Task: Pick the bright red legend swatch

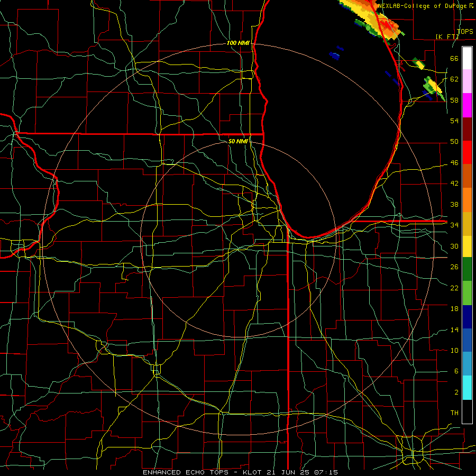Action: [467, 152]
